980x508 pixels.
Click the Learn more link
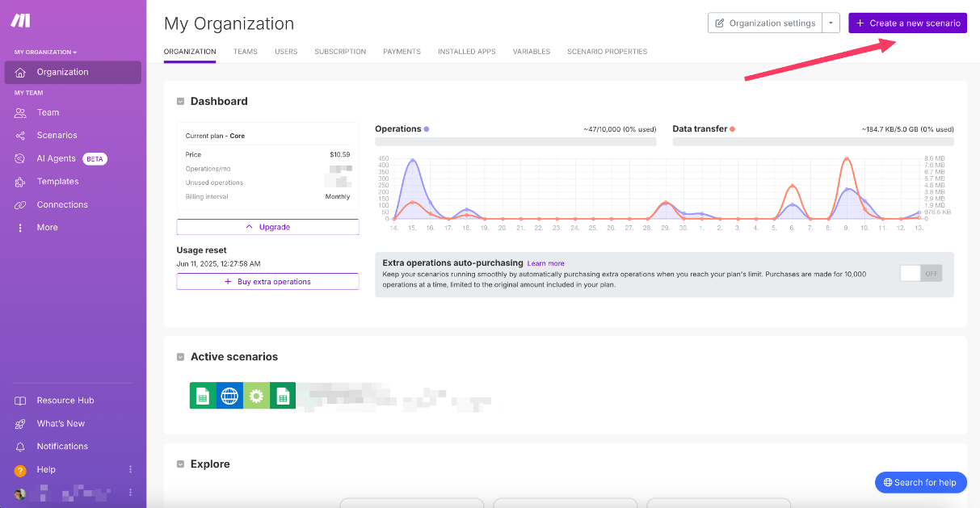coord(545,263)
